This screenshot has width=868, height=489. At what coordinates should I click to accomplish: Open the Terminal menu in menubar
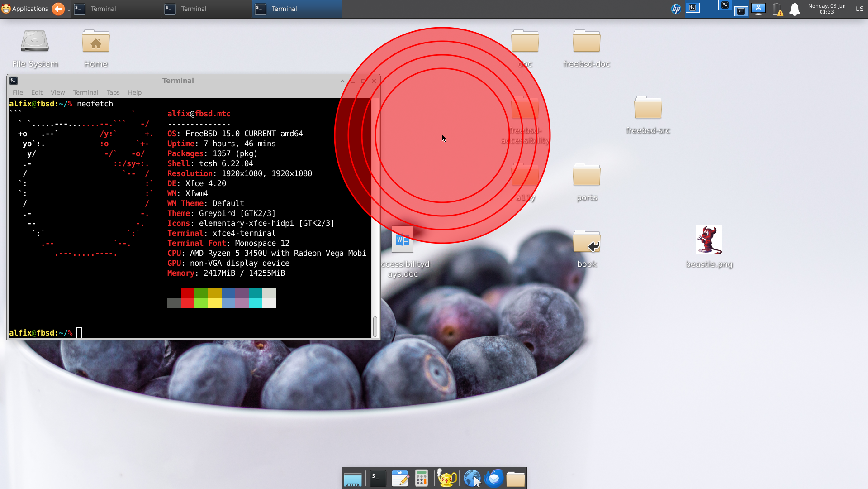pyautogui.click(x=85, y=92)
